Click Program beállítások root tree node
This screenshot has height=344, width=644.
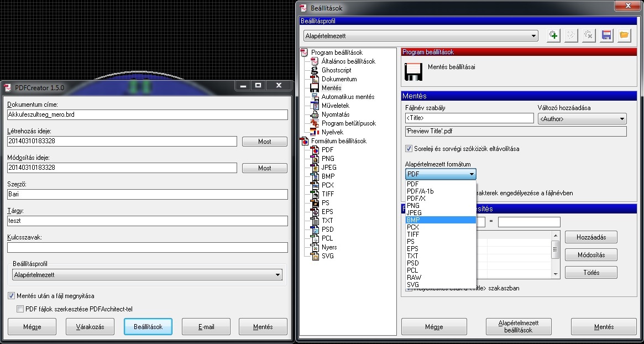pyautogui.click(x=337, y=53)
